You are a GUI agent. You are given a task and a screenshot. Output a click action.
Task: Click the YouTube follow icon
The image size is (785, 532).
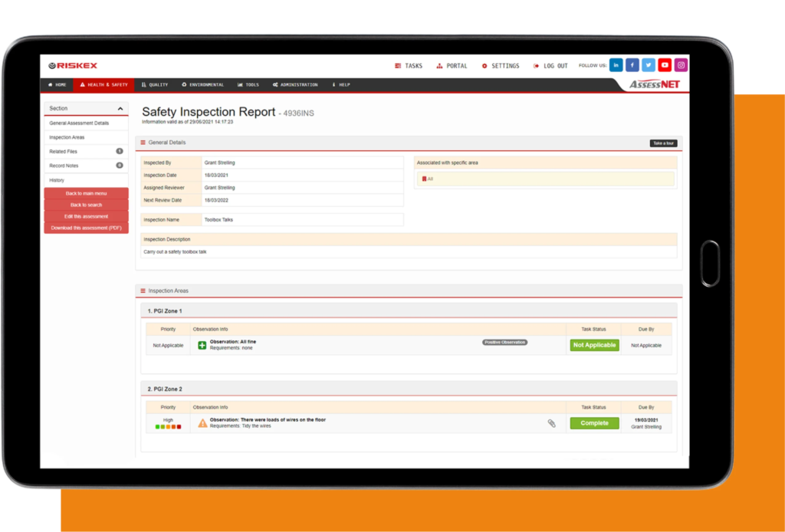[x=665, y=65]
